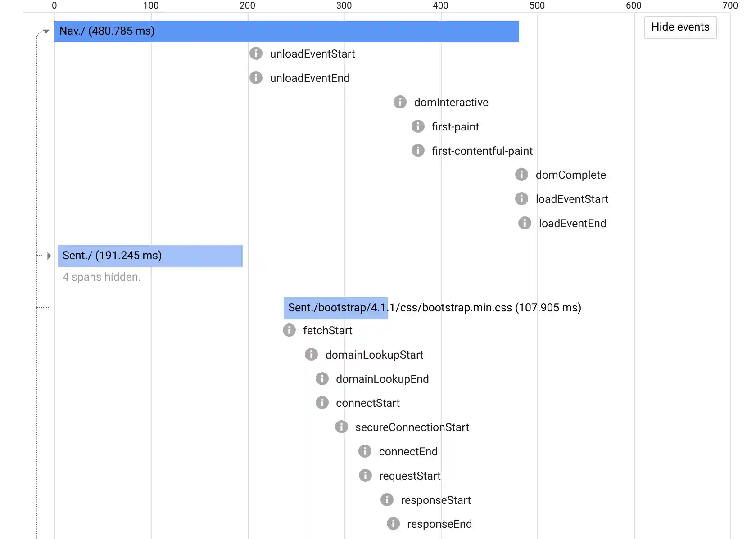Select the Nav./ span bar

tap(287, 31)
